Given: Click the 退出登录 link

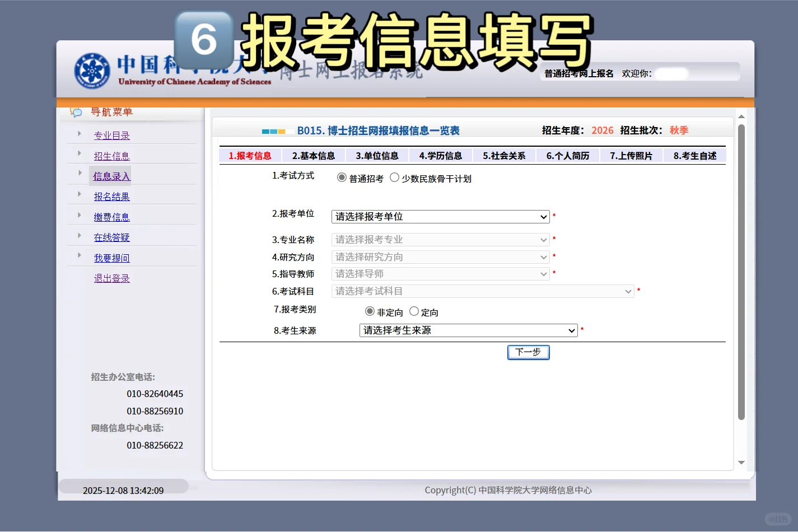Looking at the screenshot, I should coord(111,277).
